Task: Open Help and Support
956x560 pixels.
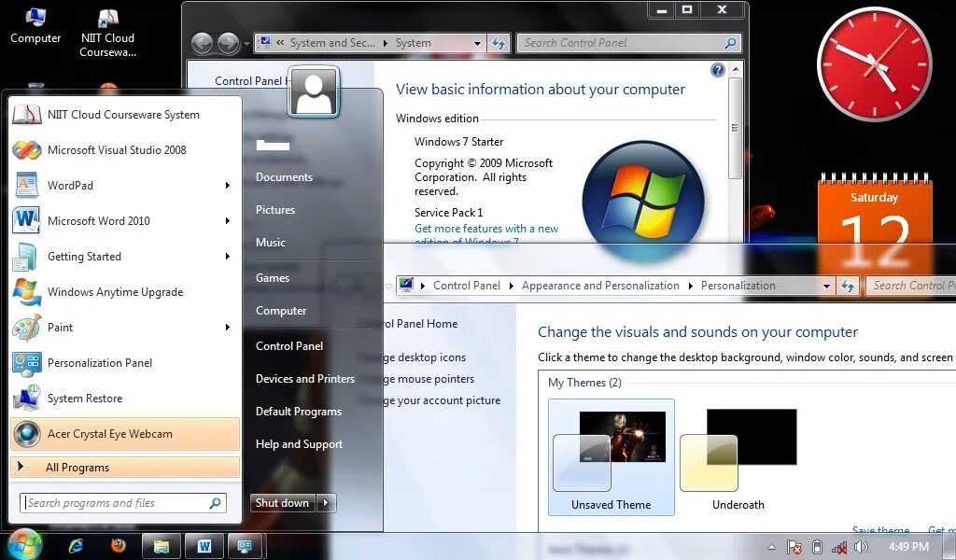Action: point(299,444)
